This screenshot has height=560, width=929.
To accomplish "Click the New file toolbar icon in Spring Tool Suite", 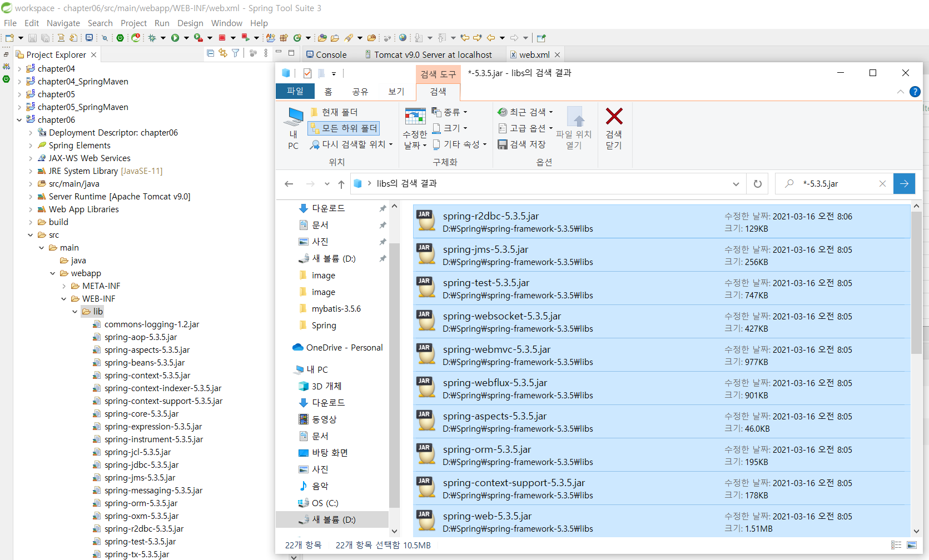I will coord(9,38).
